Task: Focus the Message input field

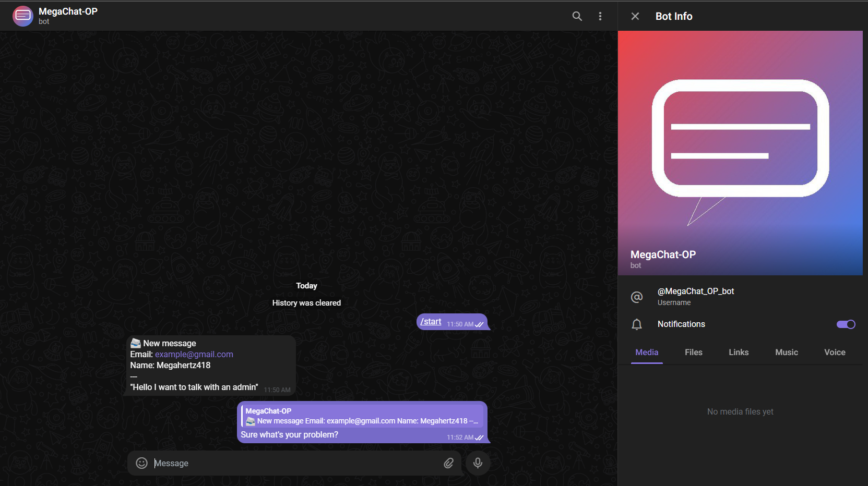Action: tap(295, 463)
